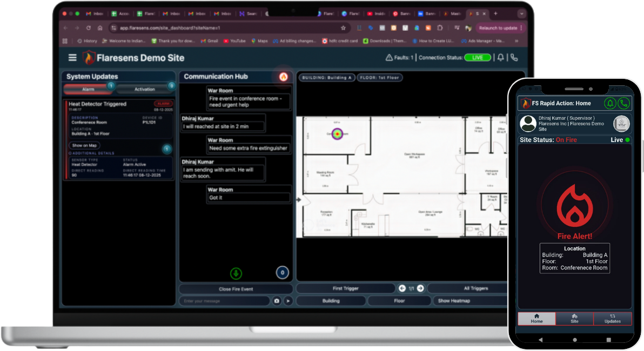This screenshot has height=351, width=644.
Task: Click the Enter your message input field
Action: [224, 301]
